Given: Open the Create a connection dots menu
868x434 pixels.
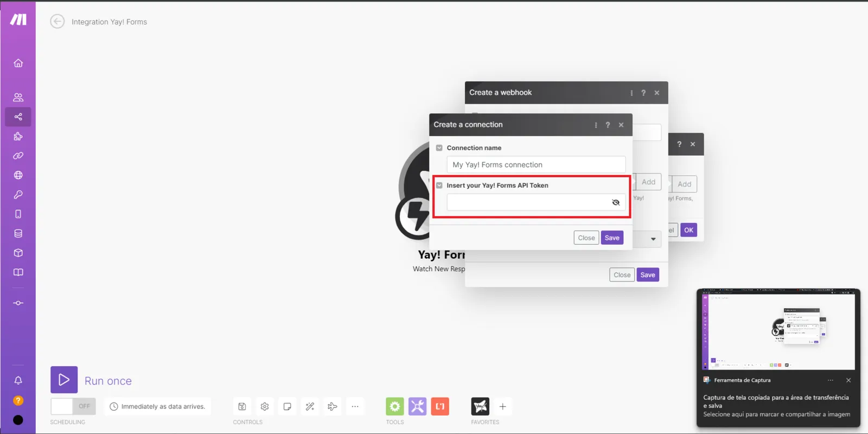Looking at the screenshot, I should tap(596, 125).
